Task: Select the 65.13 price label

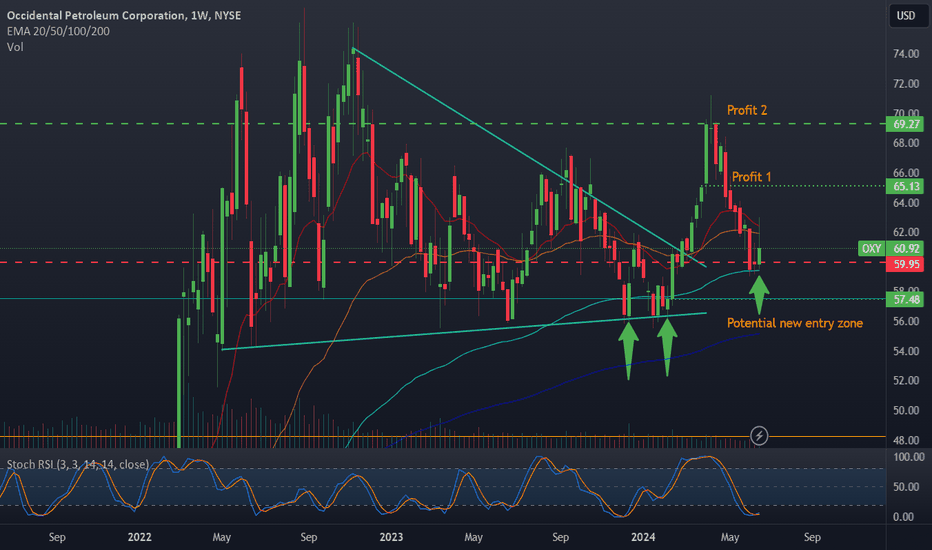Action: coord(906,187)
